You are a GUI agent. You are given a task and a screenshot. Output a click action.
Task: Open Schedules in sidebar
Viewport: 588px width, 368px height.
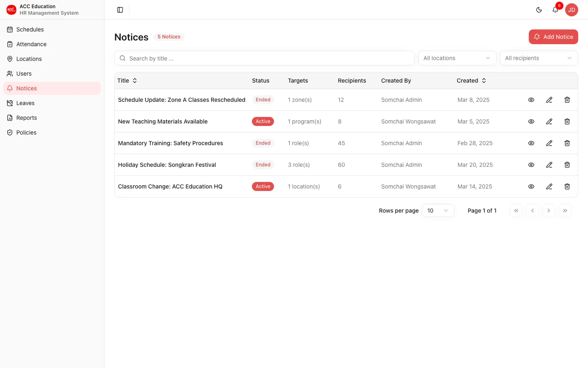pyautogui.click(x=52, y=29)
